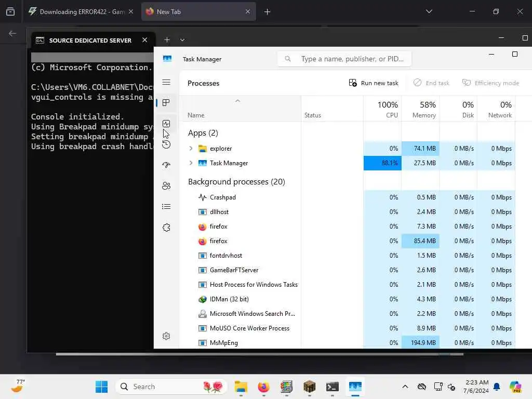
Task: Open Firefox from the taskbar
Action: [x=263, y=387]
